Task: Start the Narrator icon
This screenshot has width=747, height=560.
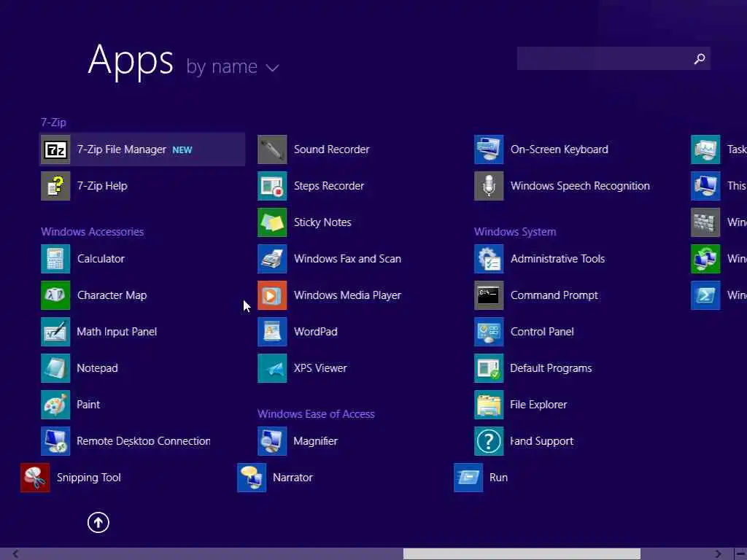Action: 252,477
